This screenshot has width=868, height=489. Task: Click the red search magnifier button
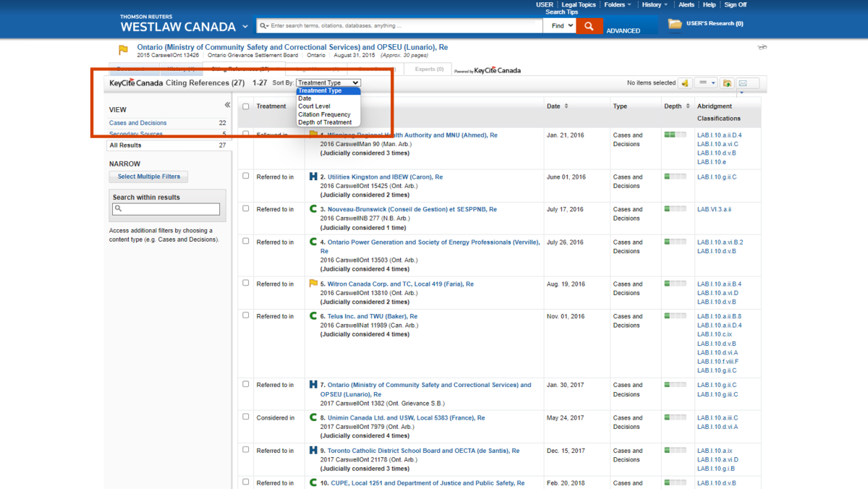(588, 25)
